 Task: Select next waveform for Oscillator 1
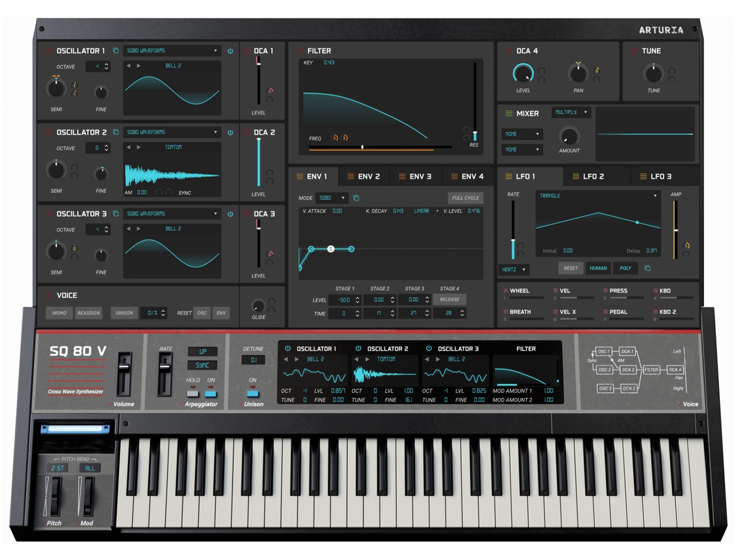(139, 66)
